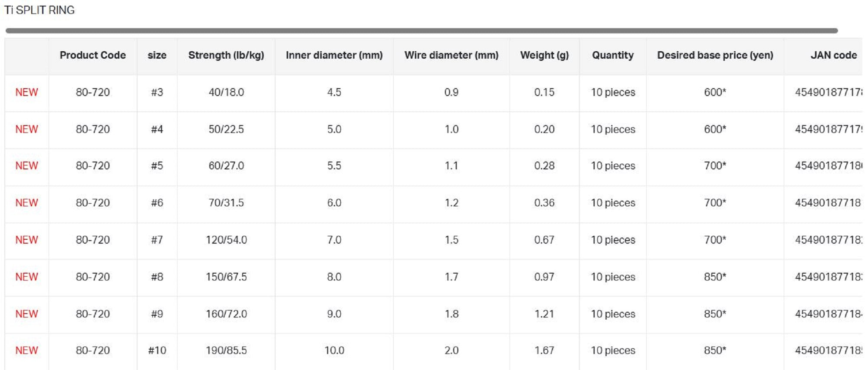Image resolution: width=868 pixels, height=370 pixels.
Task: Click the Inner diameter (mm) header
Action: [334, 55]
